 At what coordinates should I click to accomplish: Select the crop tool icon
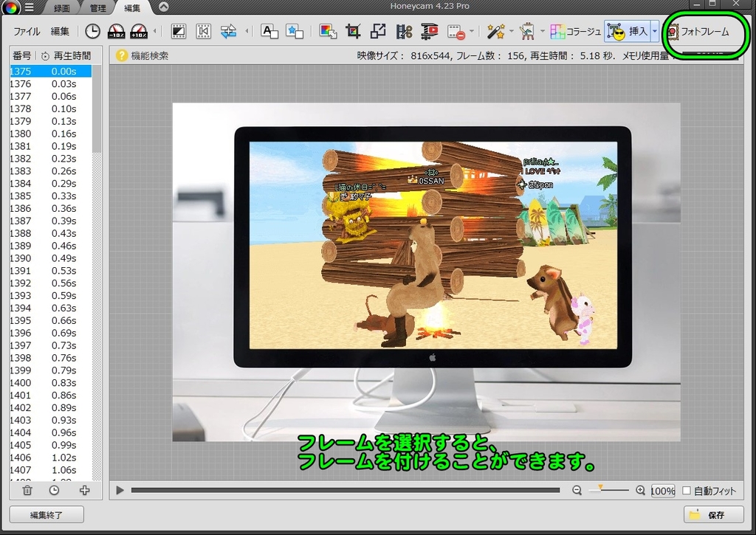click(x=353, y=31)
